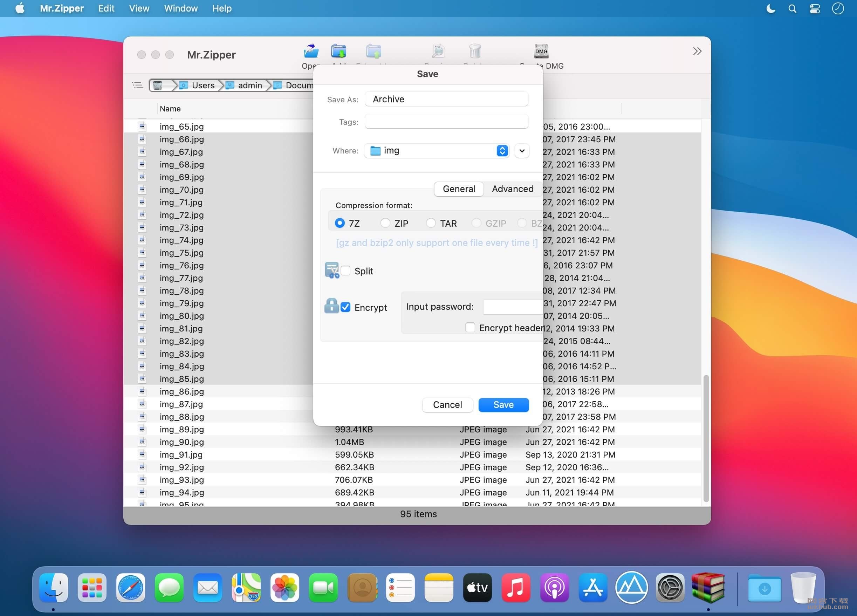Uncheck the Encrypt checkbox

tap(345, 307)
